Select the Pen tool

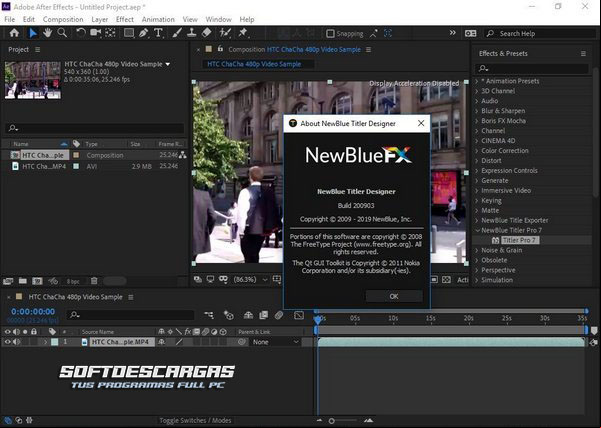point(144,33)
